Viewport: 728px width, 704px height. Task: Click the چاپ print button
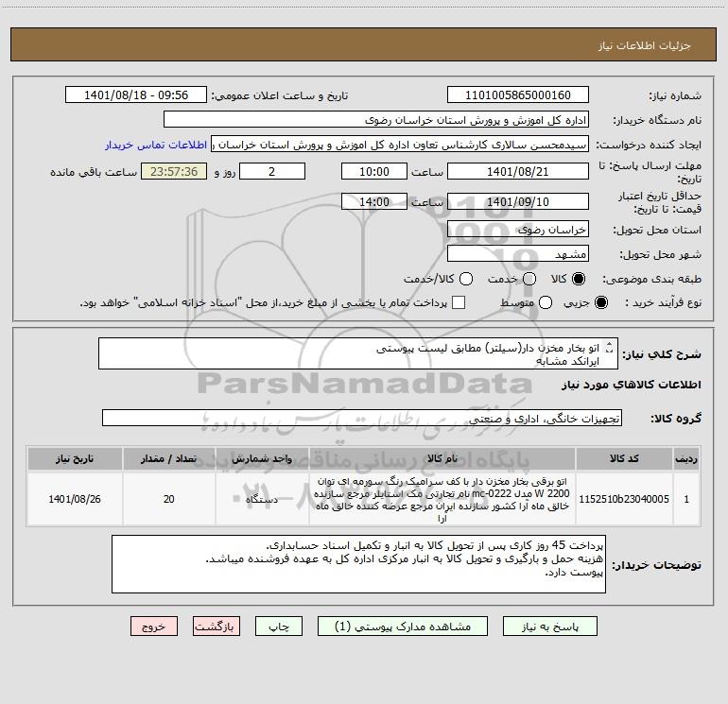click(x=279, y=627)
